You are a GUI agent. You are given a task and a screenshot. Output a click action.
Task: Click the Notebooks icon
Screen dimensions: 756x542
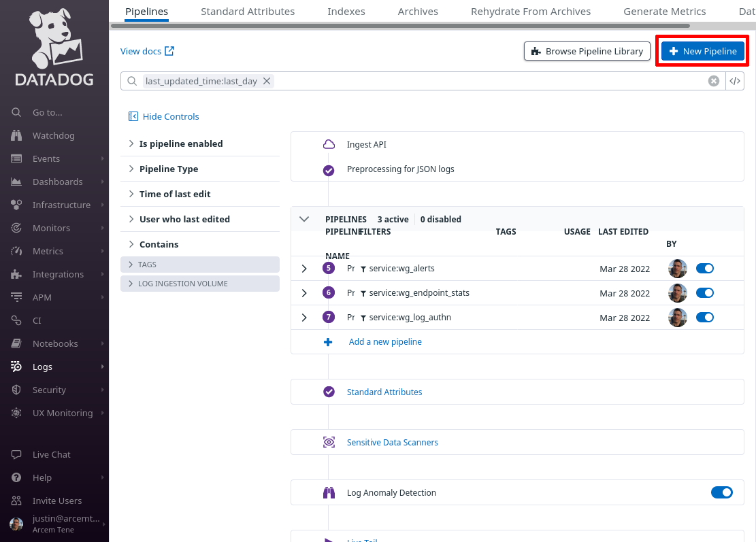point(16,343)
